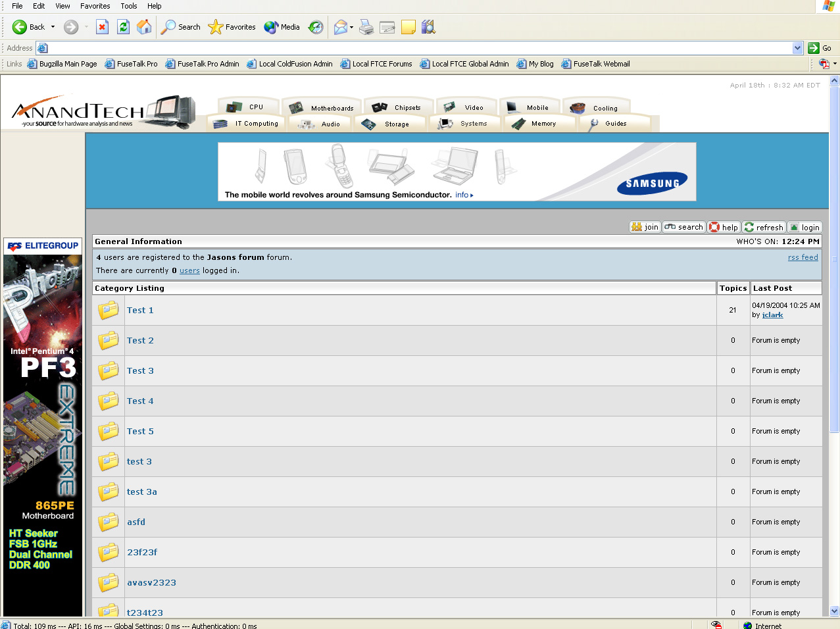Viewport: 840px width, 629px height.
Task: Open the Systems section tab
Action: 464,123
